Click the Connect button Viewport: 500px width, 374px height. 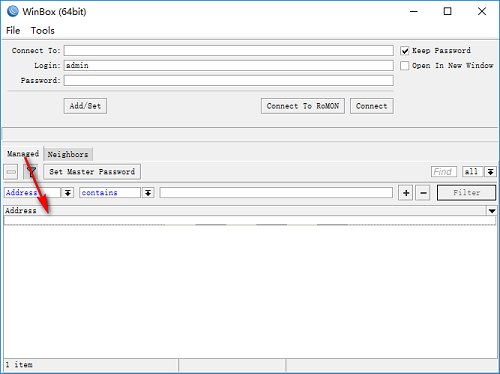372,106
